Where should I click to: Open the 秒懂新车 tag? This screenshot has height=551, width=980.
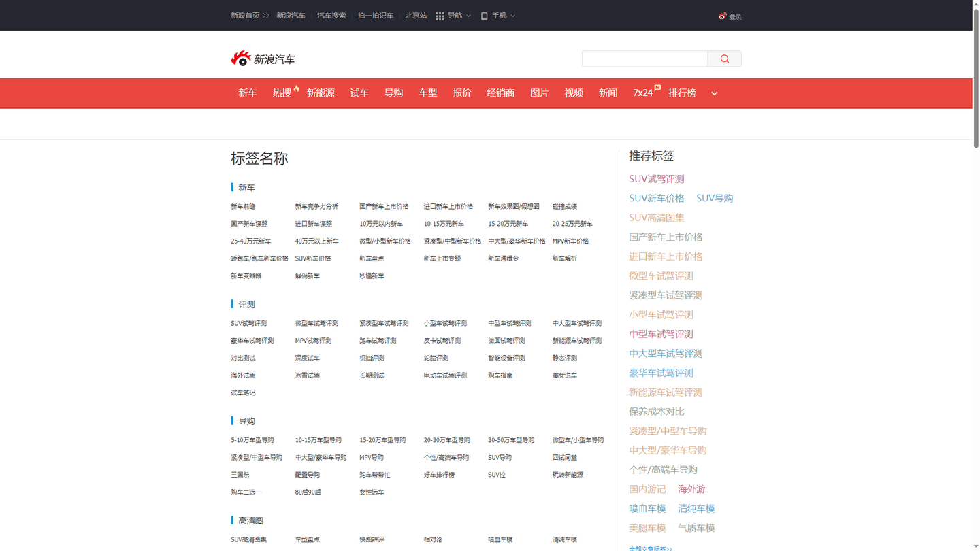coord(372,275)
